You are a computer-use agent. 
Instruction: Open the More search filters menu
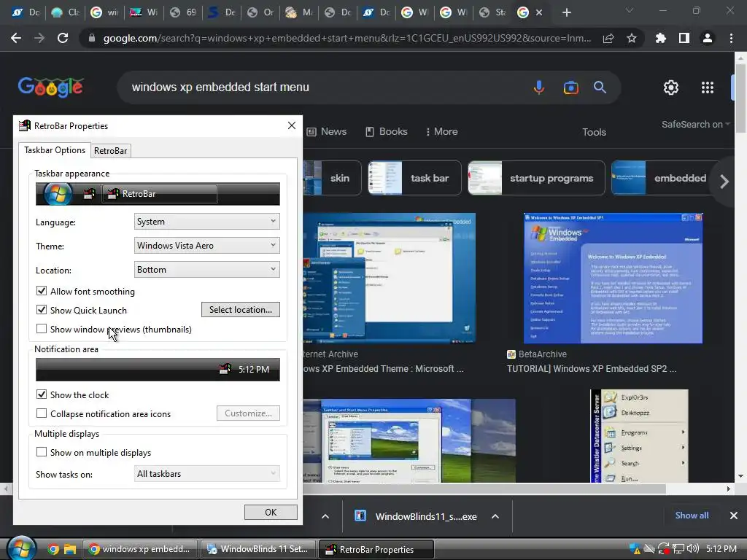coord(441,131)
